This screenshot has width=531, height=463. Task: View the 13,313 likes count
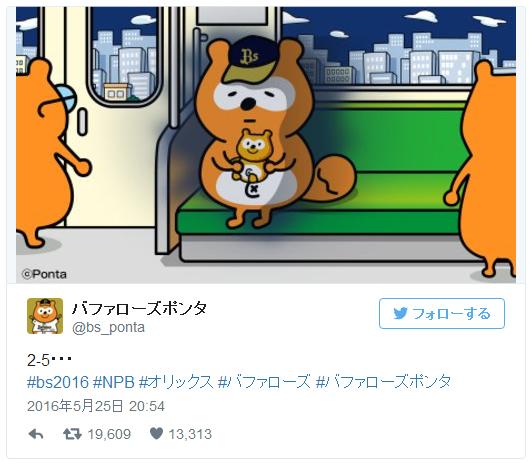click(190, 434)
